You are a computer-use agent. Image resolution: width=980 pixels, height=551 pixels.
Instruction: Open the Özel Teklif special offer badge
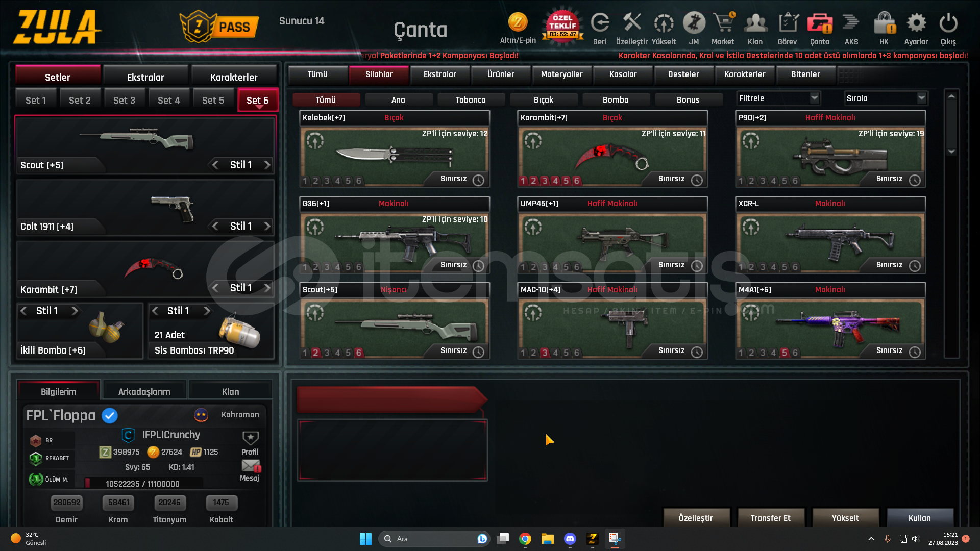click(562, 26)
